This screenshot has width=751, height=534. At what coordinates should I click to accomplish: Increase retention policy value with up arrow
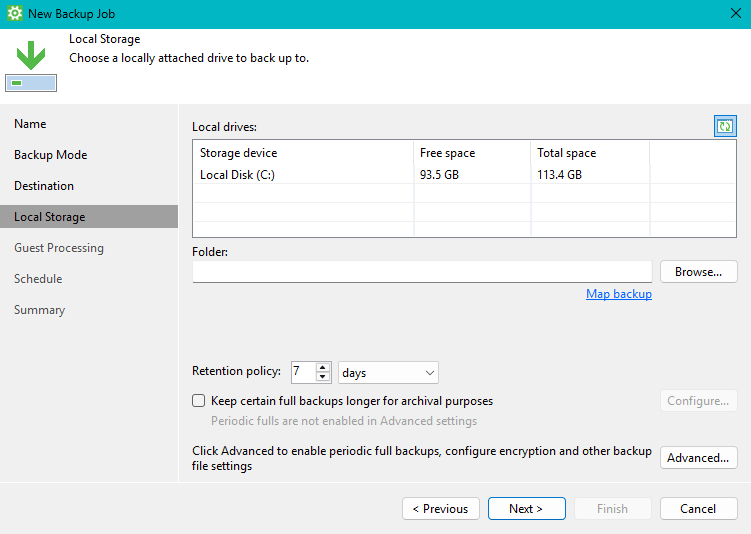(x=323, y=367)
